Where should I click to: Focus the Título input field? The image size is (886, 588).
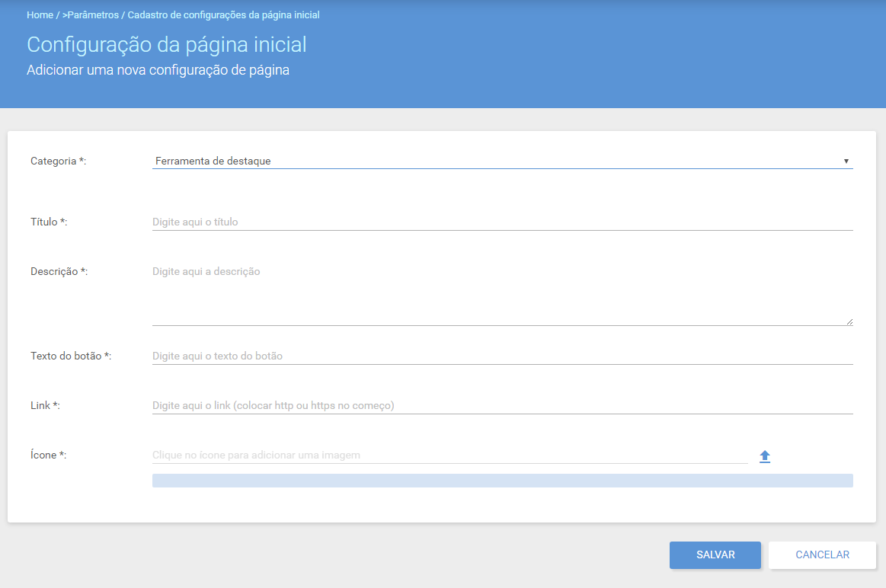[502, 222]
